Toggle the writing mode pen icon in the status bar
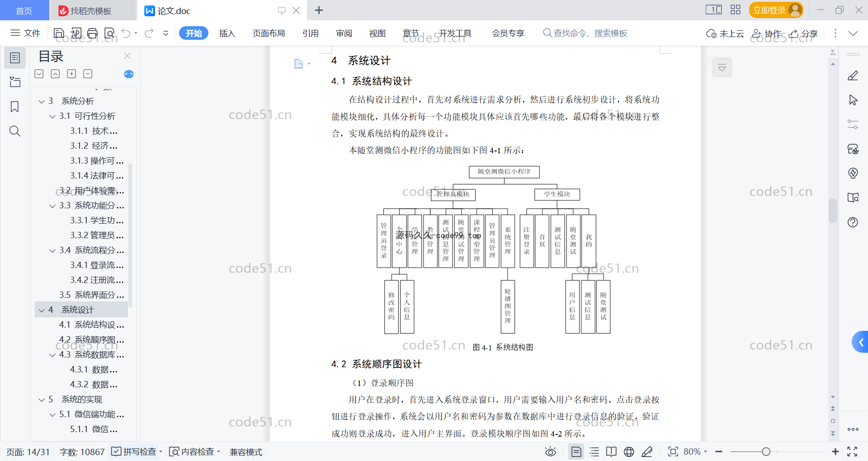 coord(647,452)
